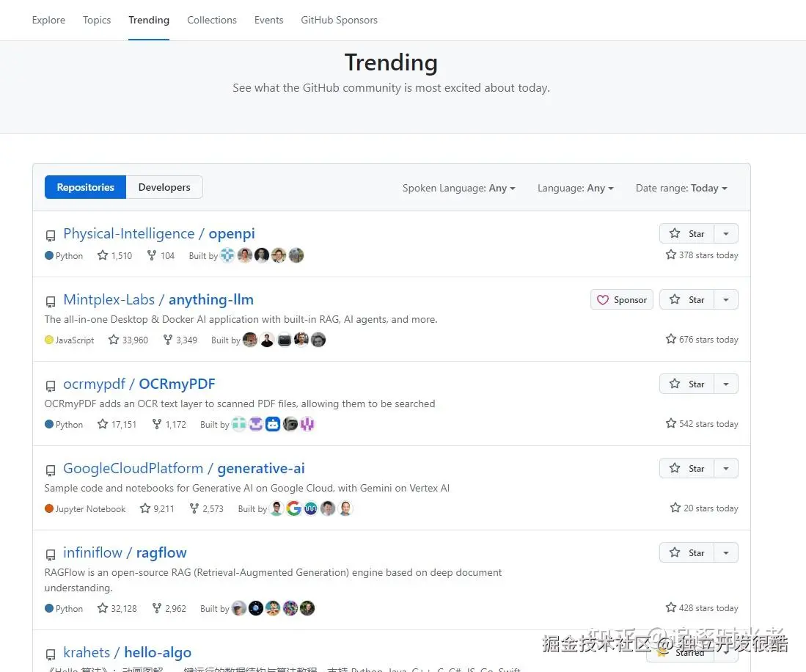Open the Explore navigation tab
Screen dimensions: 806x672
pos(48,20)
